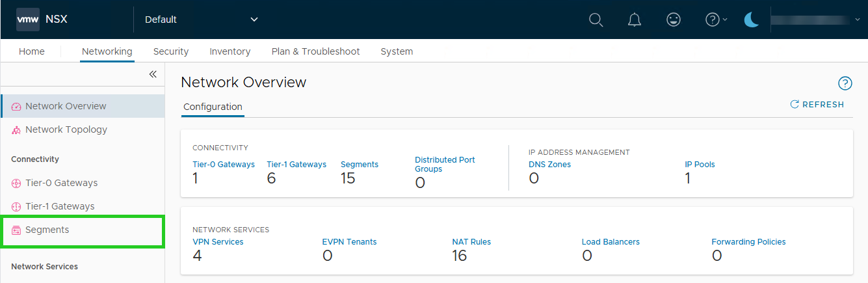Screen dimensions: 868x283
Task: Open the Distributed Port Groups link
Action: (x=445, y=165)
